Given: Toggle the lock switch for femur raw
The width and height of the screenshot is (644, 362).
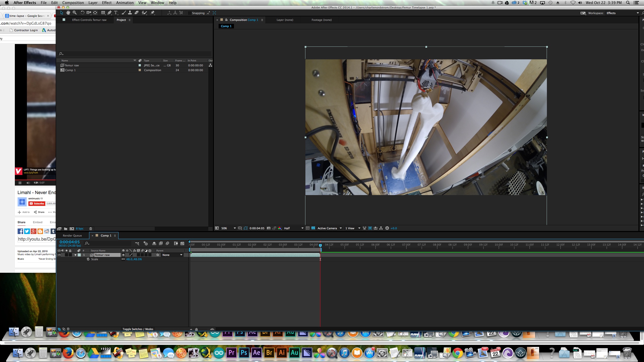Looking at the screenshot, I should click(x=70, y=255).
